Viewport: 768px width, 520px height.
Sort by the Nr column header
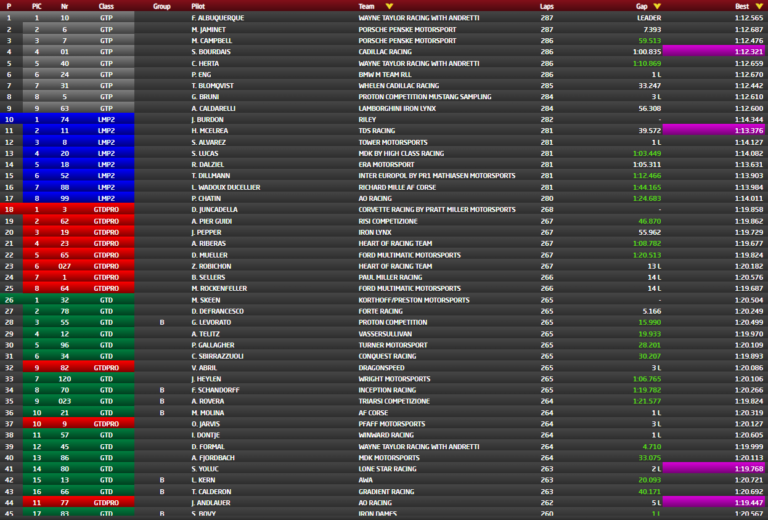[x=65, y=6]
